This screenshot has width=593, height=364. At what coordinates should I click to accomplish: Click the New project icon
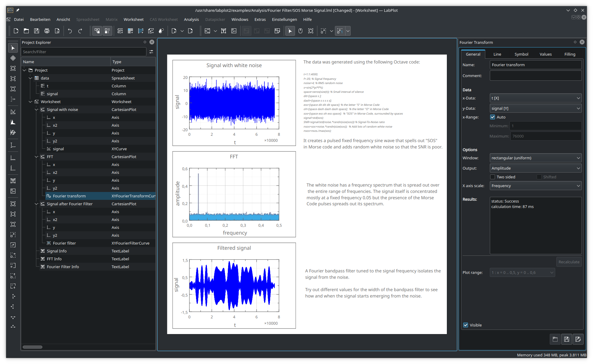(x=16, y=31)
